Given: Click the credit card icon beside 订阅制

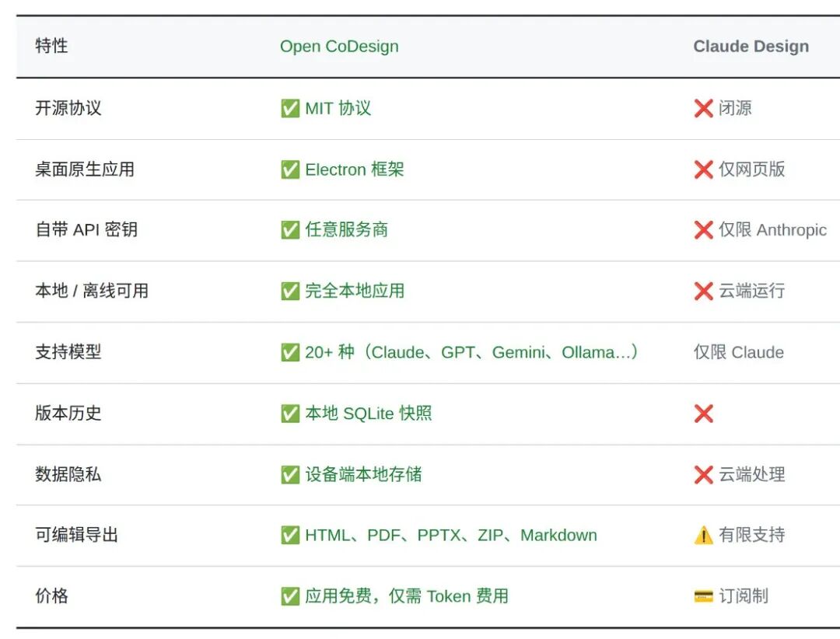Looking at the screenshot, I should click(703, 596).
